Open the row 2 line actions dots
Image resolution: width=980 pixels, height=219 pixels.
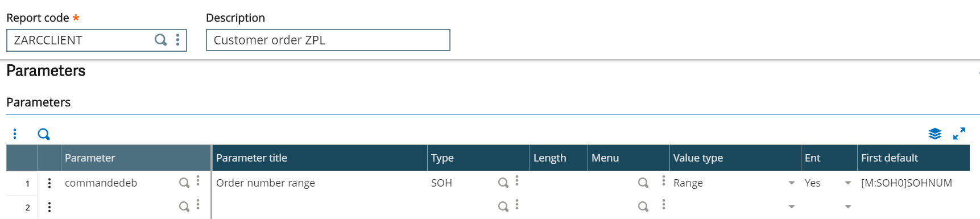pyautogui.click(x=49, y=207)
